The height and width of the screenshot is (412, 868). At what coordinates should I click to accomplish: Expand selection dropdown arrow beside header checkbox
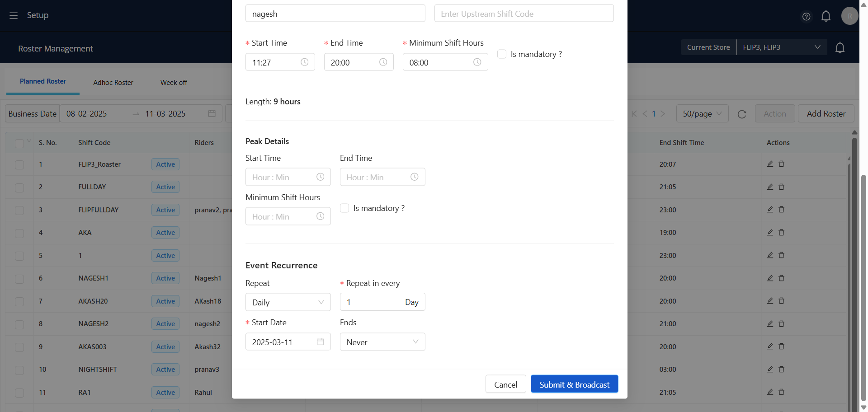pyautogui.click(x=29, y=141)
